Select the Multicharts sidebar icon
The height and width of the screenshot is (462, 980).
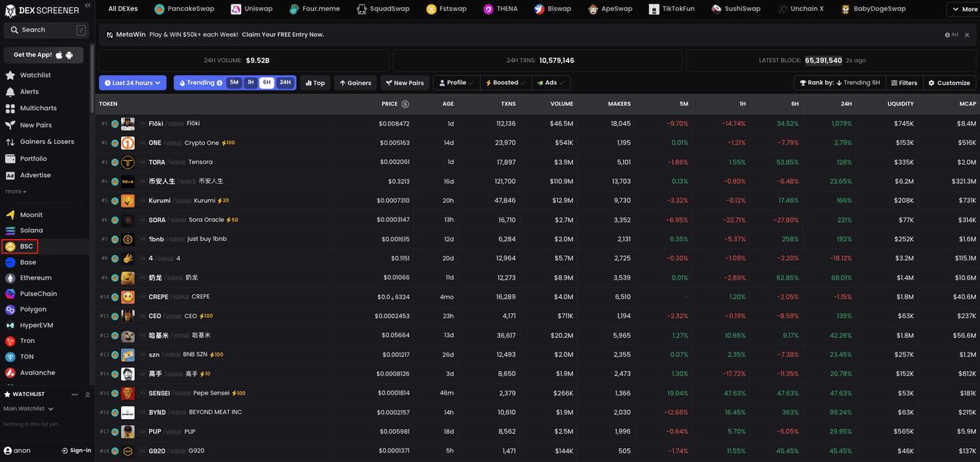(x=38, y=106)
